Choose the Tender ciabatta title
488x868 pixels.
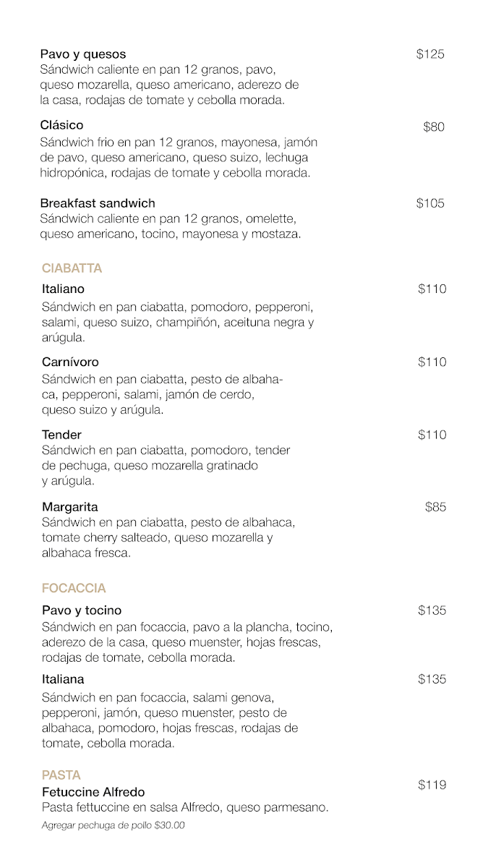pyautogui.click(x=61, y=435)
